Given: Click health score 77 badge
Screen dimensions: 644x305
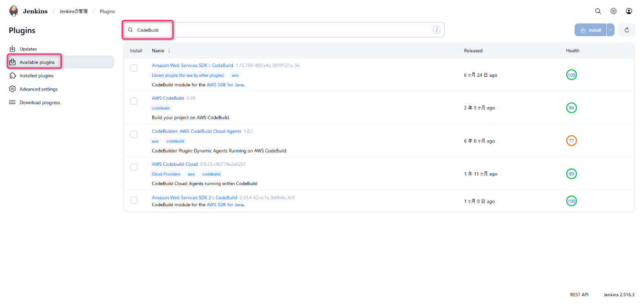Looking at the screenshot, I should point(571,141).
